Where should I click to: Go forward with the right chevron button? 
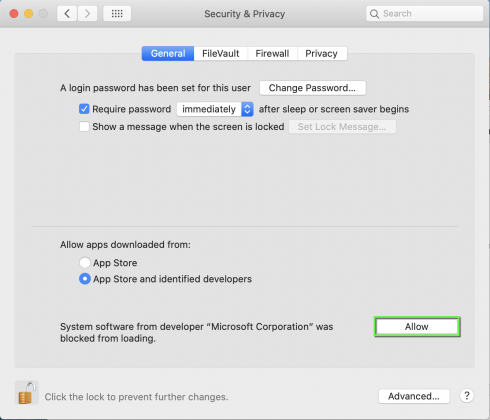(87, 14)
